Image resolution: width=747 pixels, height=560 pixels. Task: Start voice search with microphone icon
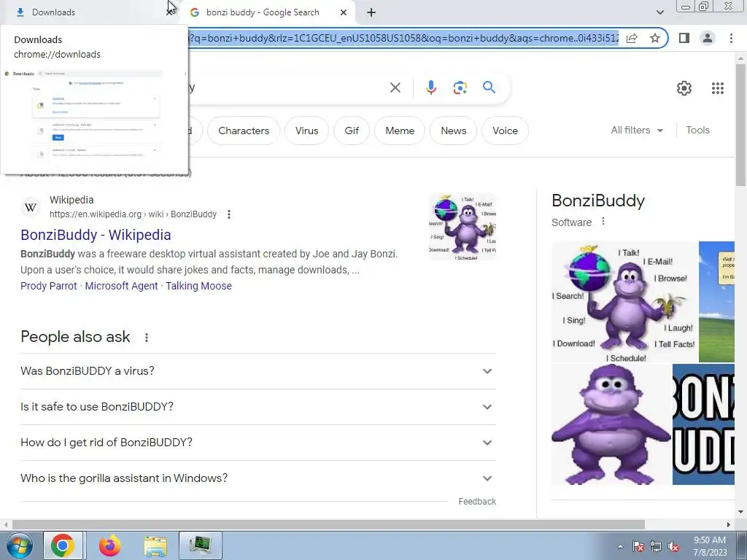click(430, 87)
